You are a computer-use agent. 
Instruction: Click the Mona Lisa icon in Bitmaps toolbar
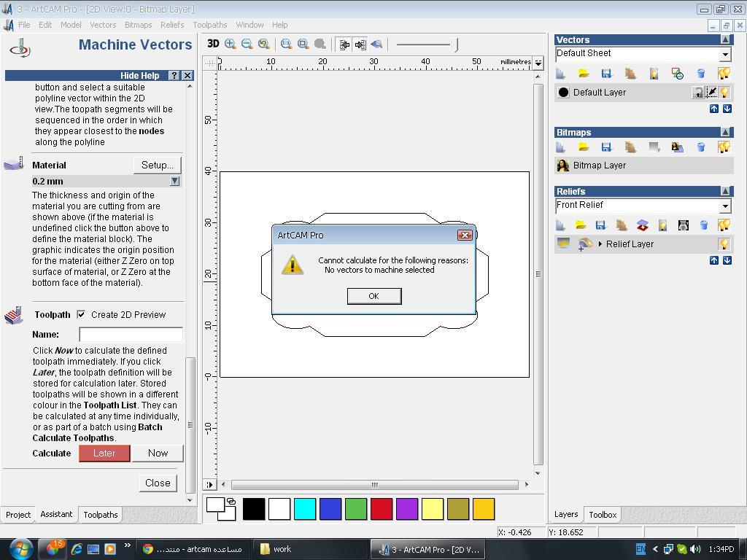click(x=678, y=147)
